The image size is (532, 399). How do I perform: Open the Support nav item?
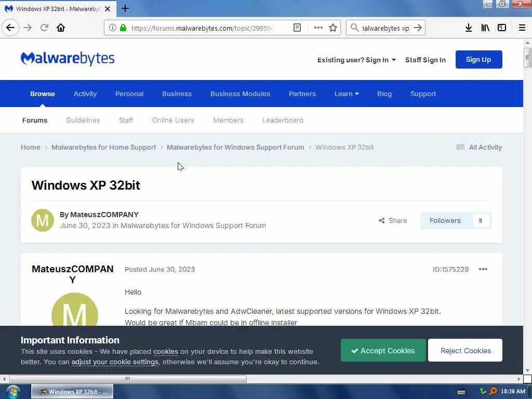pos(423,94)
